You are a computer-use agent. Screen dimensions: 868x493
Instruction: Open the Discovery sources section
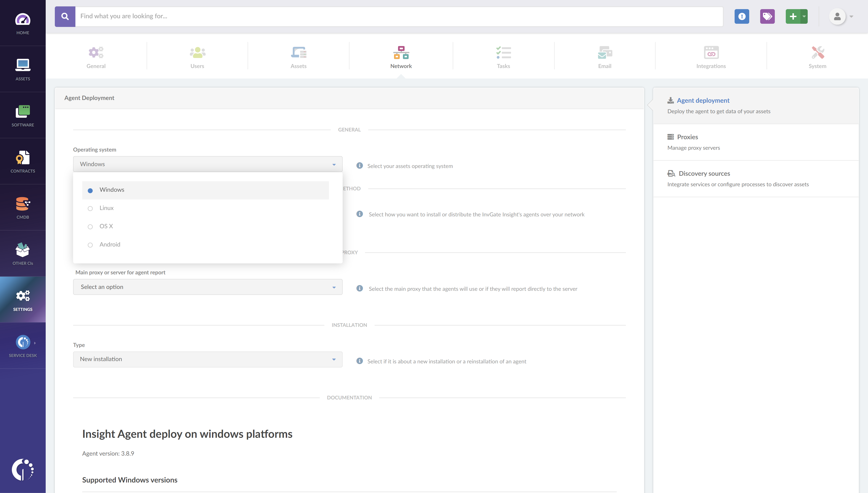pos(704,173)
